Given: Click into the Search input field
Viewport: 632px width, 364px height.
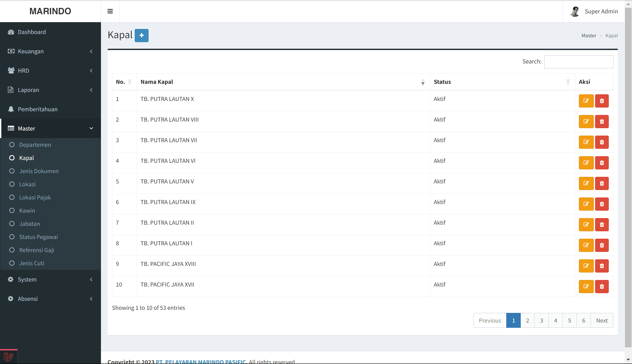Looking at the screenshot, I should point(578,62).
